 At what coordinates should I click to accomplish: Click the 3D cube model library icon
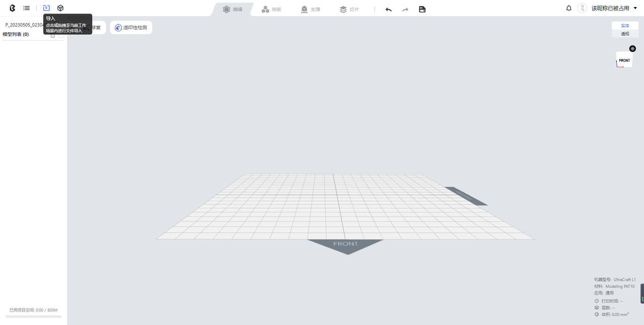(60, 8)
